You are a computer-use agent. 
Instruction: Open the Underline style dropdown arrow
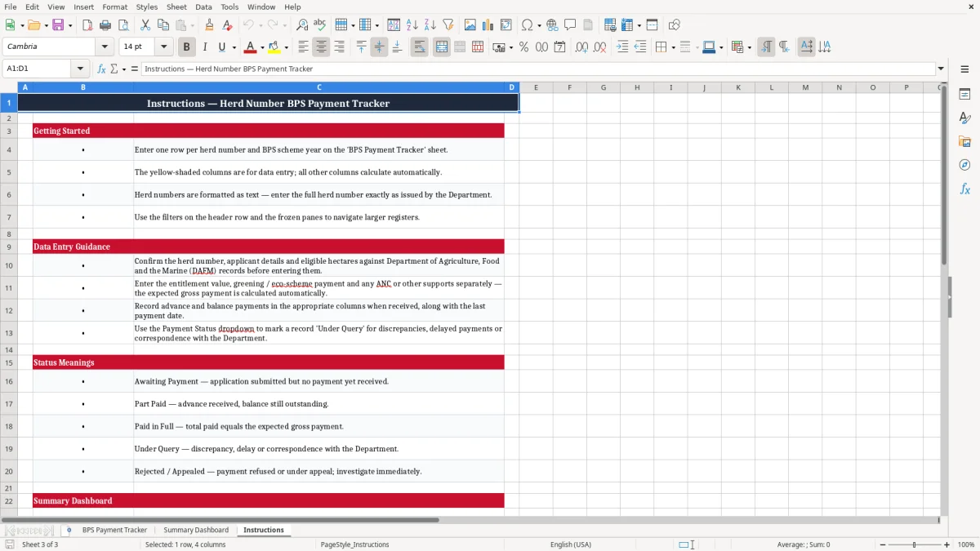click(234, 47)
